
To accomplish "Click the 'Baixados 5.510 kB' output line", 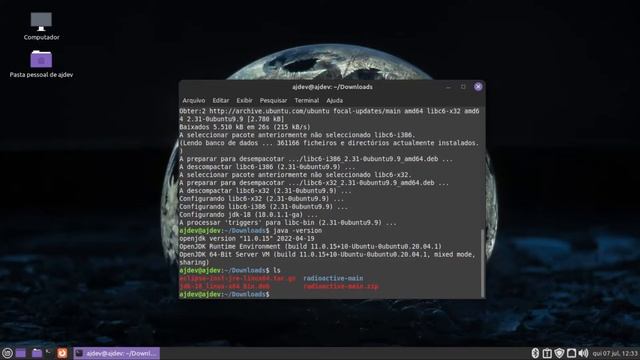I will (245, 127).
